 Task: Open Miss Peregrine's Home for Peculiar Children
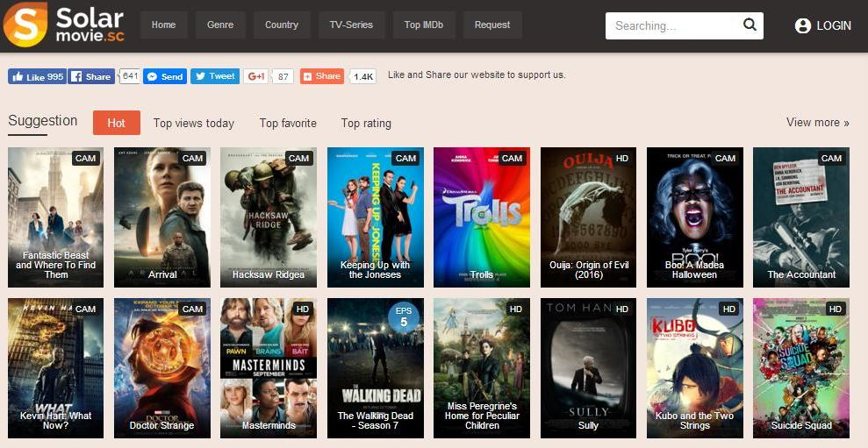[x=482, y=368]
